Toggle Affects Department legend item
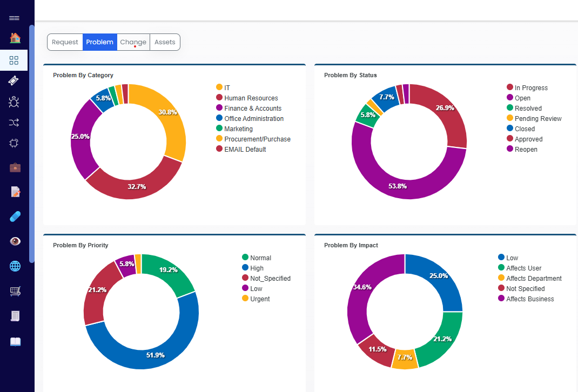This screenshot has height=392, width=578. tap(530, 279)
